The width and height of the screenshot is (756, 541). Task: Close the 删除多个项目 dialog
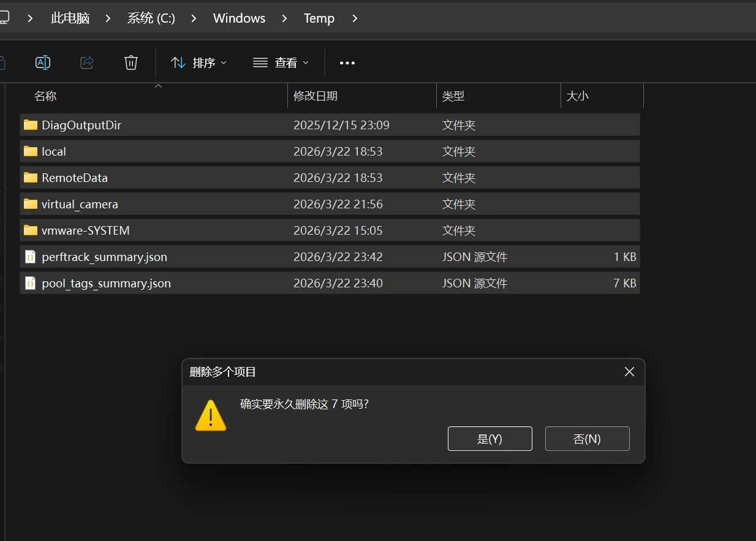pyautogui.click(x=629, y=372)
